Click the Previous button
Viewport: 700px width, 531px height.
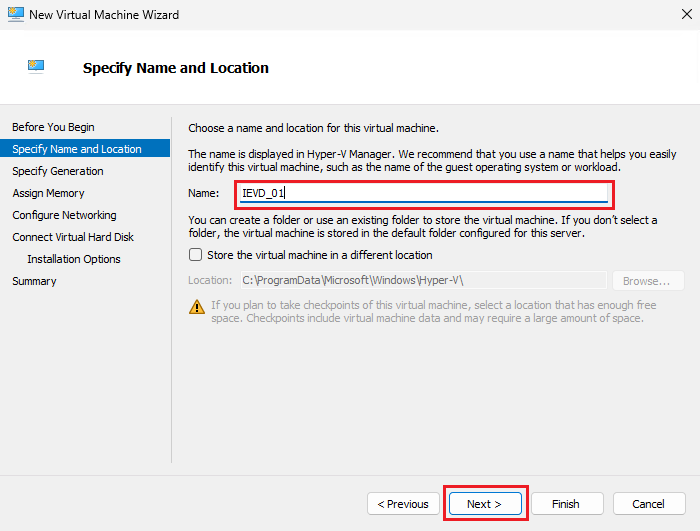tap(403, 504)
